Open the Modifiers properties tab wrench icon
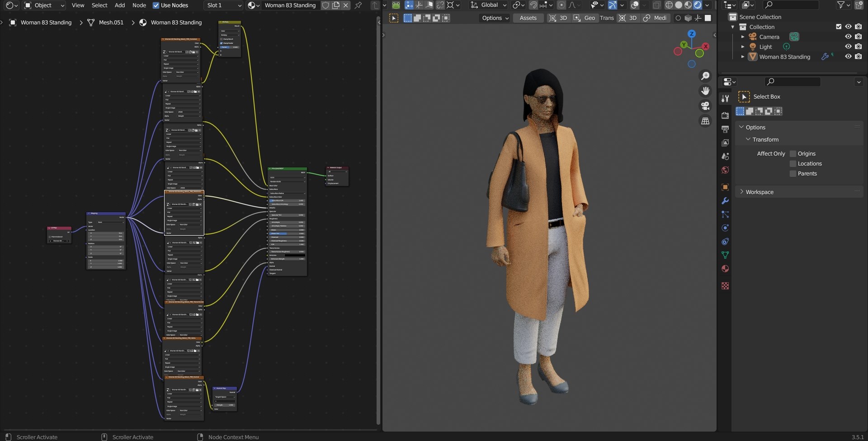Viewport: 868px width, 441px height. tap(725, 201)
